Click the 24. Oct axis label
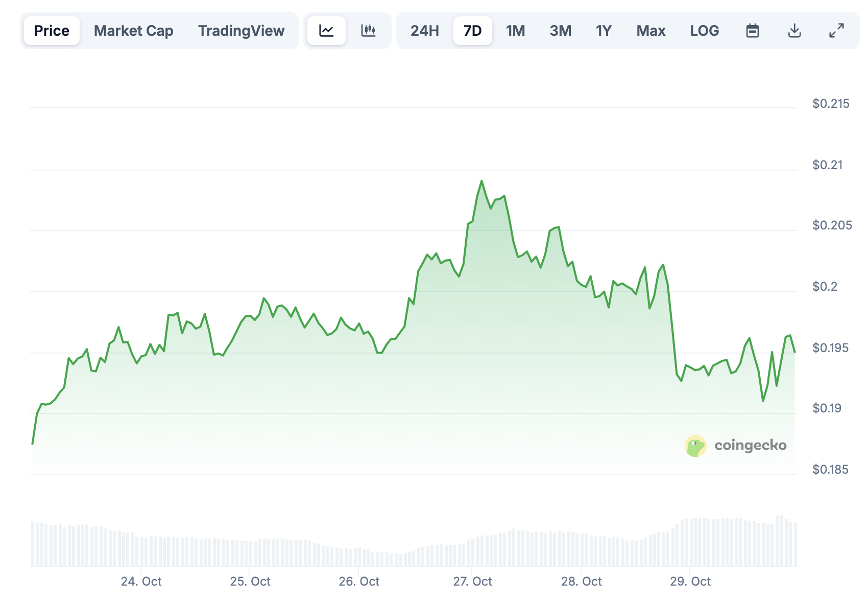Viewport: 868px width, 604px height. (142, 582)
